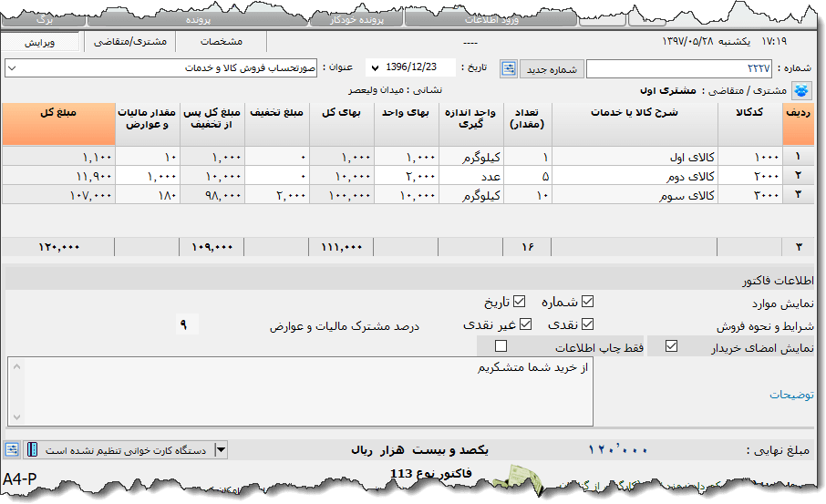Screen dimensions: 826x504
Task: Click the product code cell ۲۰۰۰
Action: pyautogui.click(x=749, y=176)
